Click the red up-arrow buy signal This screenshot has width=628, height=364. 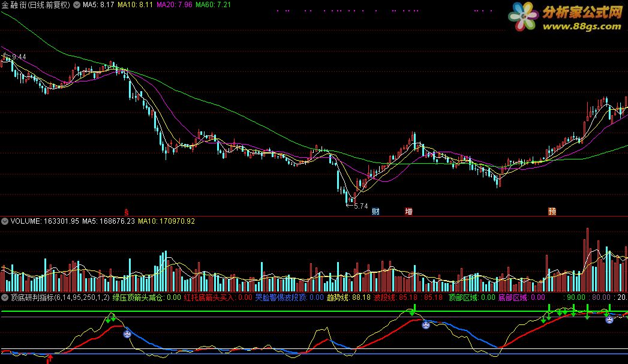click(50, 359)
